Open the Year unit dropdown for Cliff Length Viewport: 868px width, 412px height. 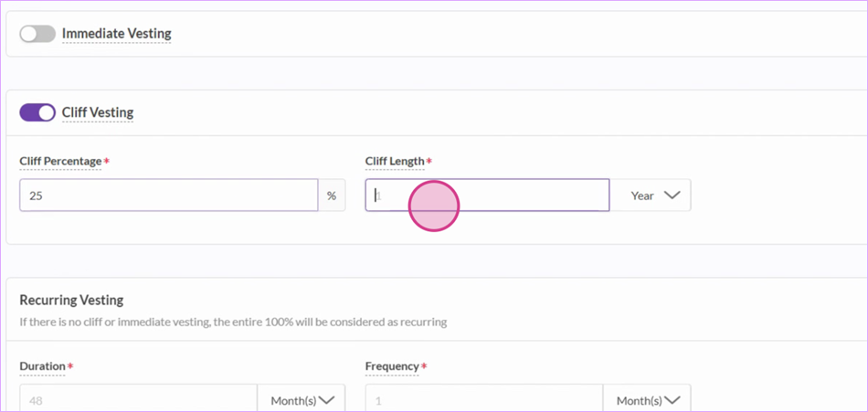(651, 195)
